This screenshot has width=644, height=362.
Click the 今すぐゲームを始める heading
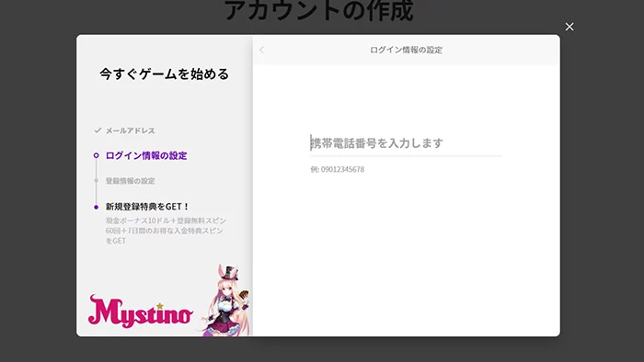pos(165,74)
